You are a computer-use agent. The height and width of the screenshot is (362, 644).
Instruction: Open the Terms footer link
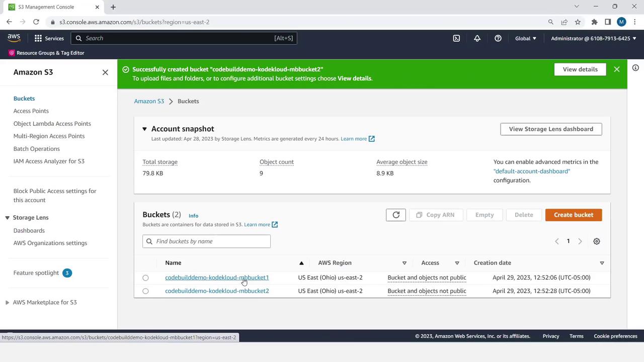577,336
